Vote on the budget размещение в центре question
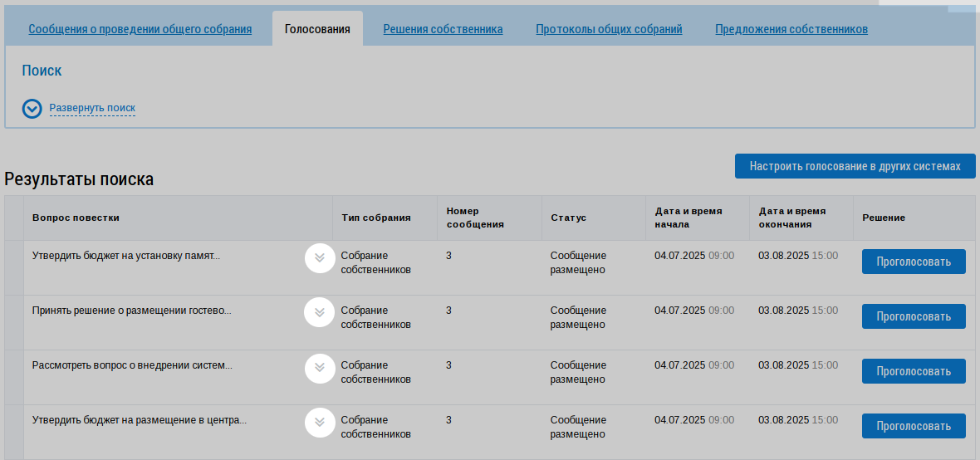The image size is (980, 460). point(914,426)
